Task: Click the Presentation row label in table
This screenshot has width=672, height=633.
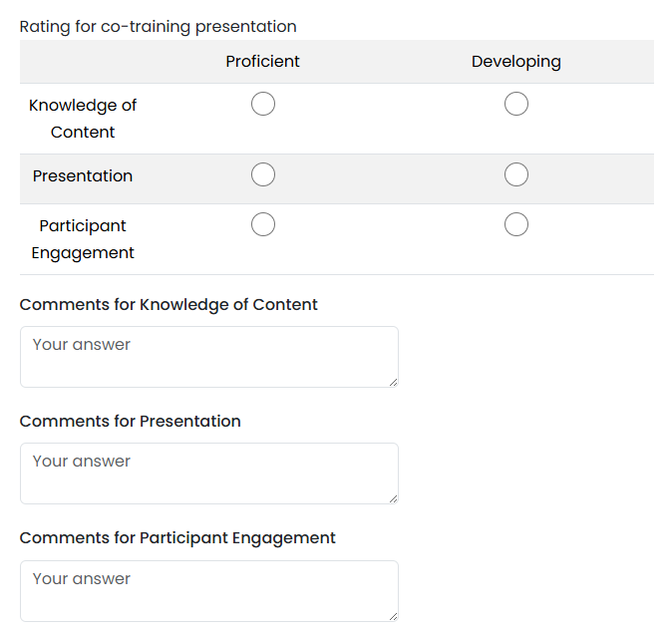Action: tap(83, 176)
